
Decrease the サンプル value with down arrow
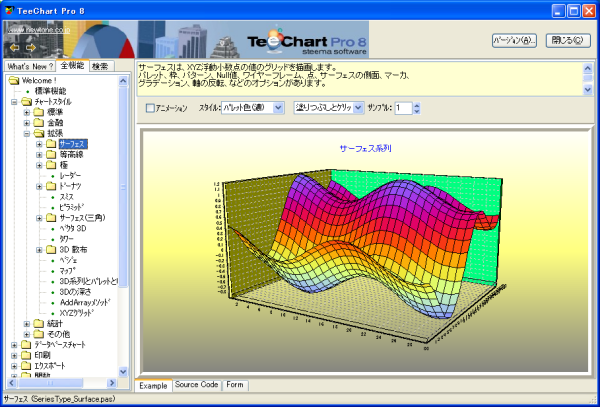(x=417, y=111)
